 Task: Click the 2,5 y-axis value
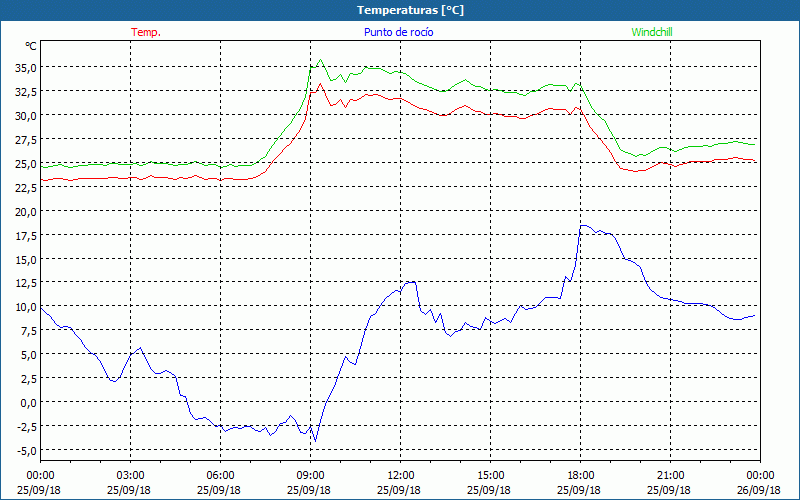[x=28, y=379]
